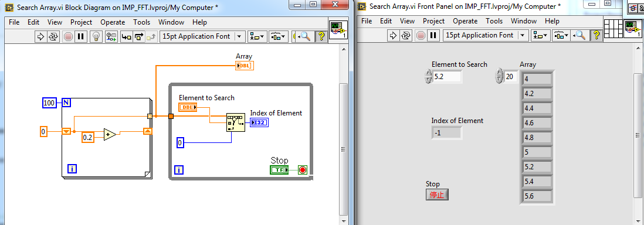The height and width of the screenshot is (225, 644).
Task: Toggle the Stop boolean terminal in loop
Action: (279, 169)
